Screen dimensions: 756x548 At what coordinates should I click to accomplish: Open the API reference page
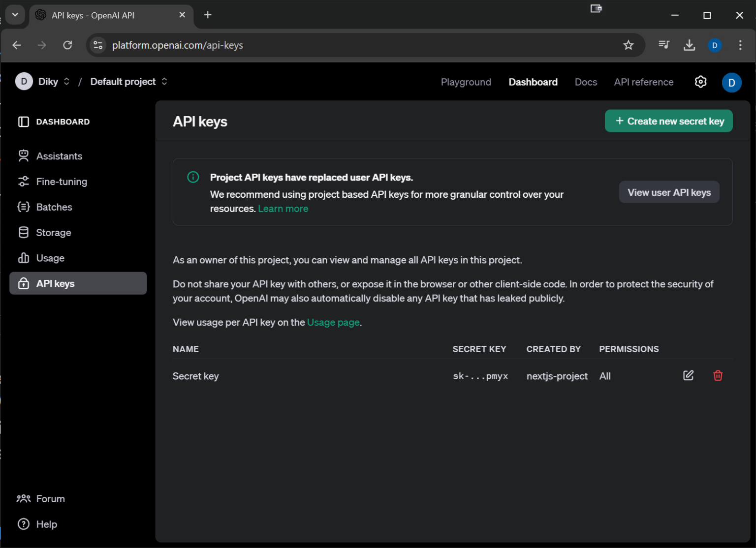pyautogui.click(x=643, y=82)
